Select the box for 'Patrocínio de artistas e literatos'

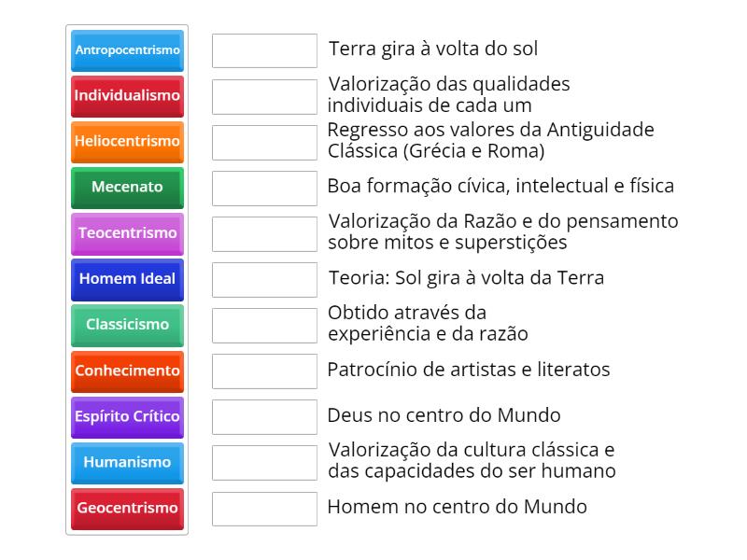click(264, 371)
